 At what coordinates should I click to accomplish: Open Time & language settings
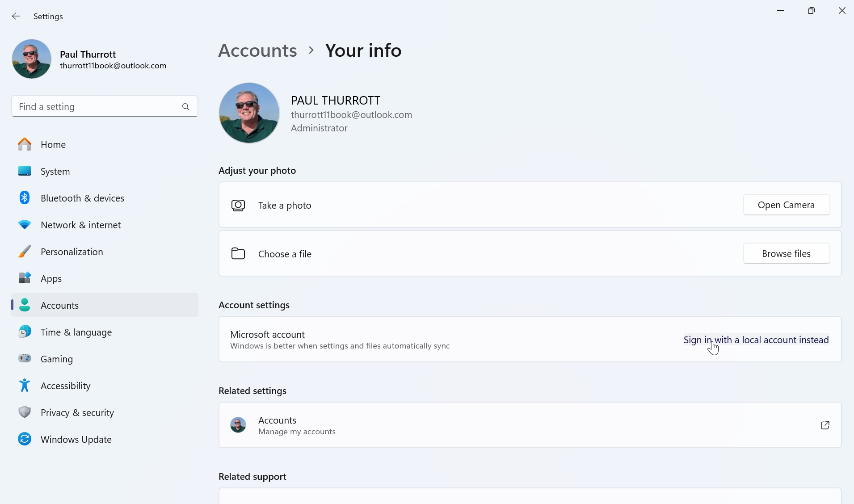pyautogui.click(x=76, y=332)
